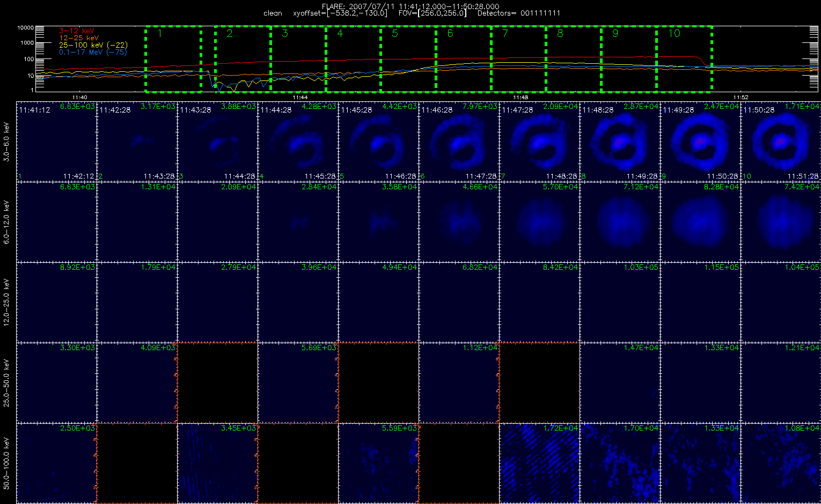Click the '12.0-25.0 keV' row label

pyautogui.click(x=7, y=302)
